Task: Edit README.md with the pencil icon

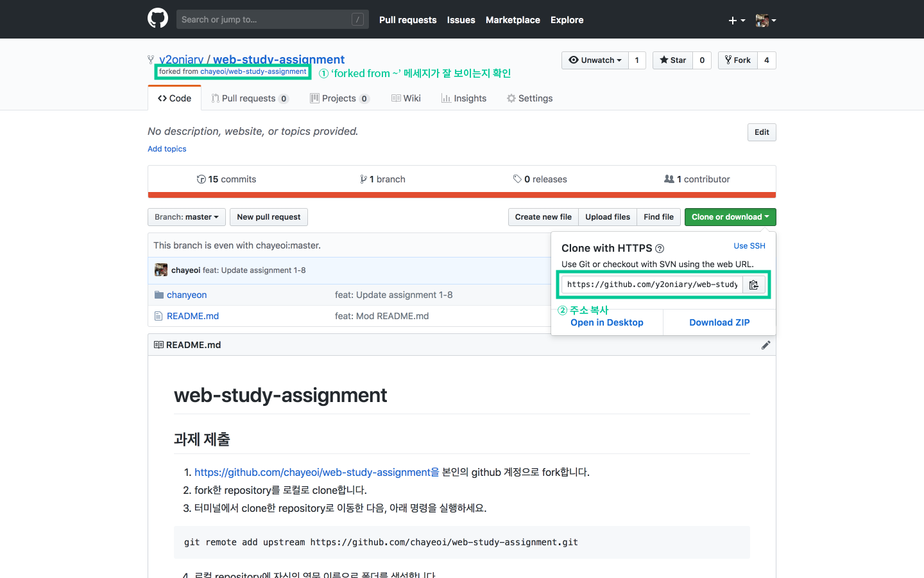Action: [x=766, y=345]
